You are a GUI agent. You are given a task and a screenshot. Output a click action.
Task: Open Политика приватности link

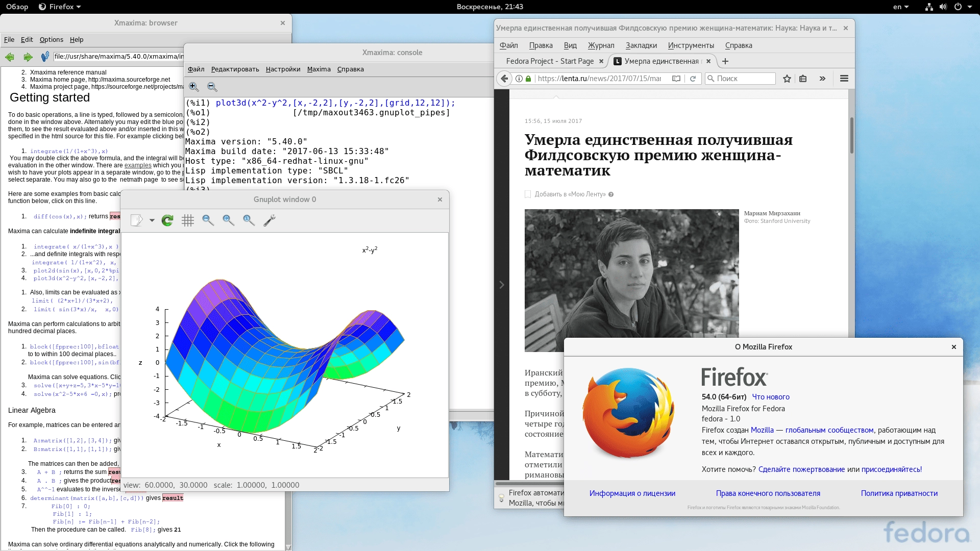(x=899, y=493)
